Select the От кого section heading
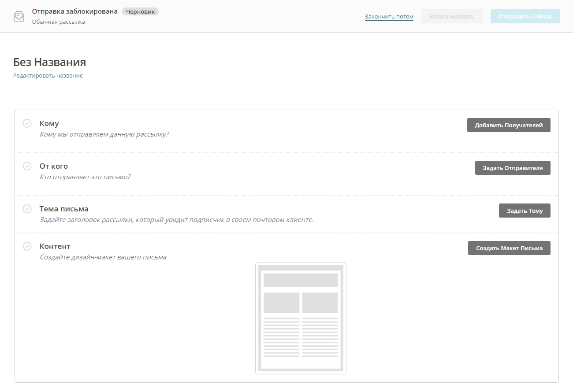Viewport: 573px width, 392px height. coord(54,166)
